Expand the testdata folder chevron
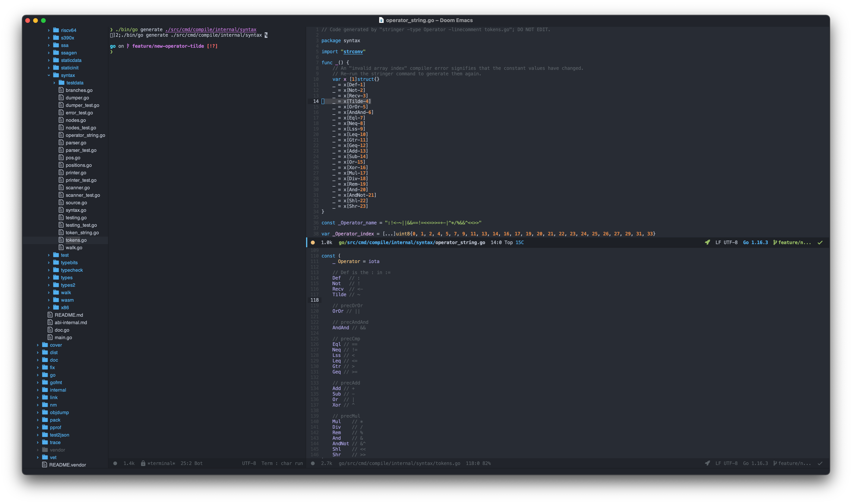The image size is (852, 504). coord(54,83)
